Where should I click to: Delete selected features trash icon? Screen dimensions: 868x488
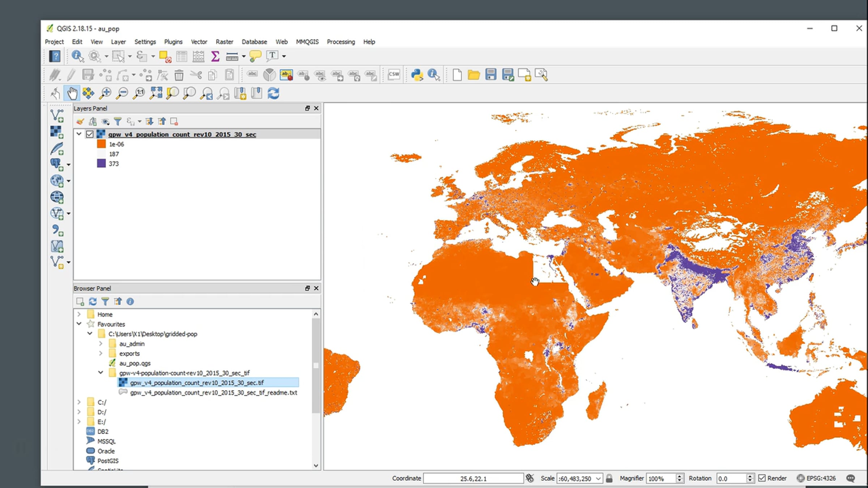[179, 75]
